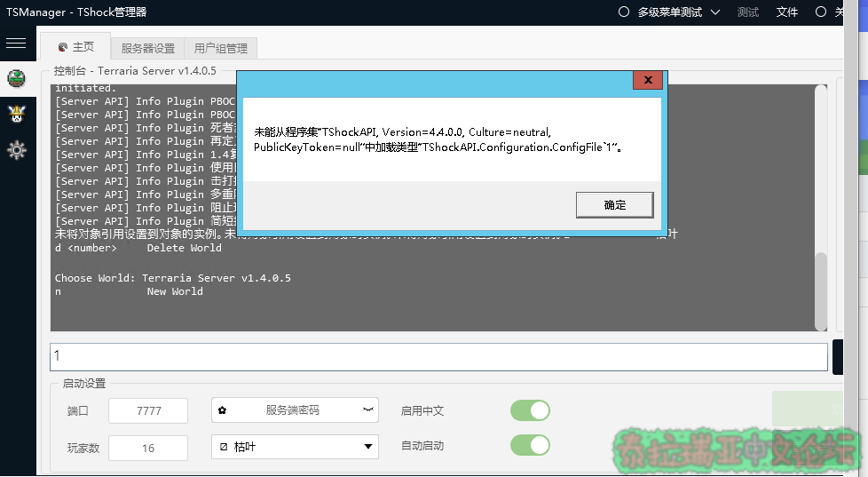Open the 多级菜单测试 dropdown menu
The height and width of the screenshot is (477, 868).
(679, 12)
